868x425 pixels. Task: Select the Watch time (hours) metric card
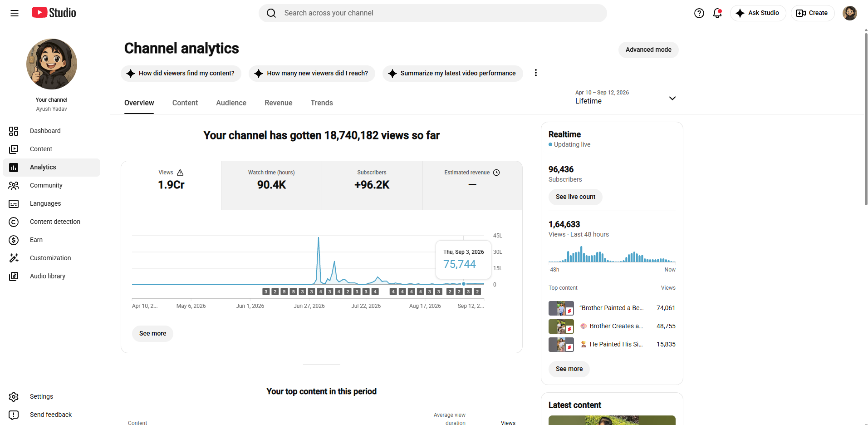pyautogui.click(x=271, y=185)
